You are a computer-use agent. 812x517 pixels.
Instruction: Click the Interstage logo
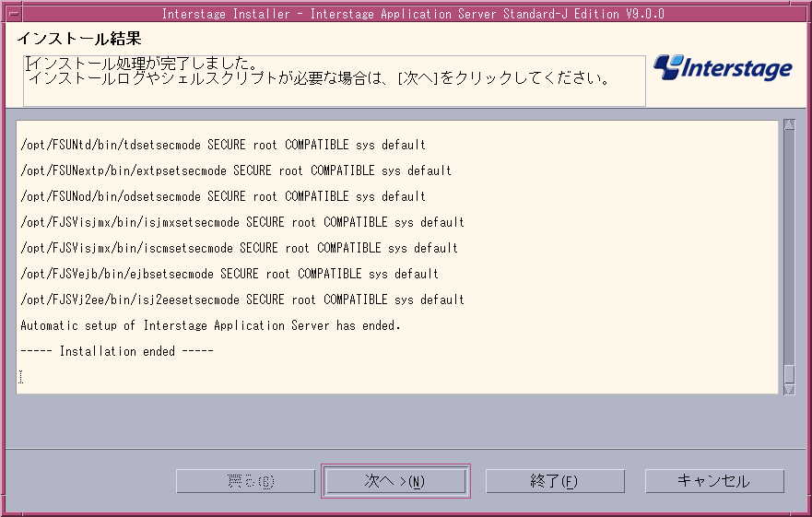723,68
